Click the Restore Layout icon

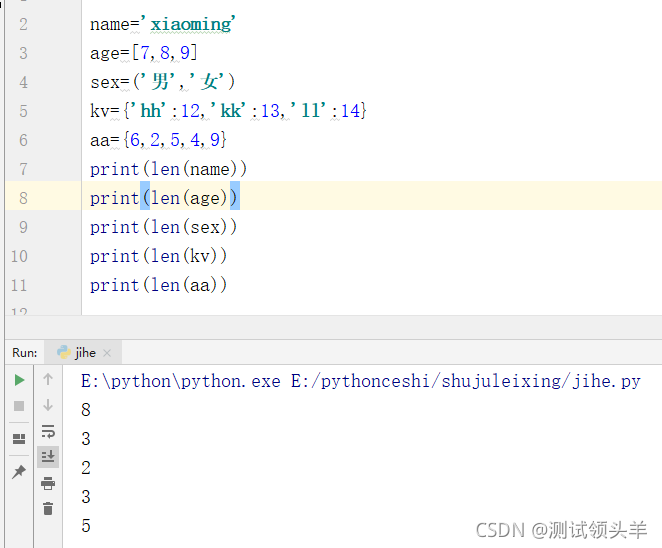(x=19, y=438)
